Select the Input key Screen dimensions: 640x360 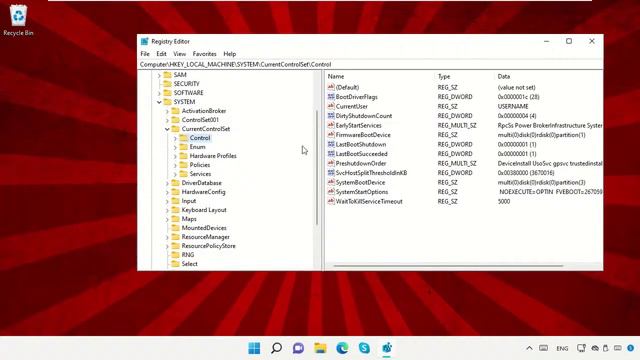(x=189, y=201)
